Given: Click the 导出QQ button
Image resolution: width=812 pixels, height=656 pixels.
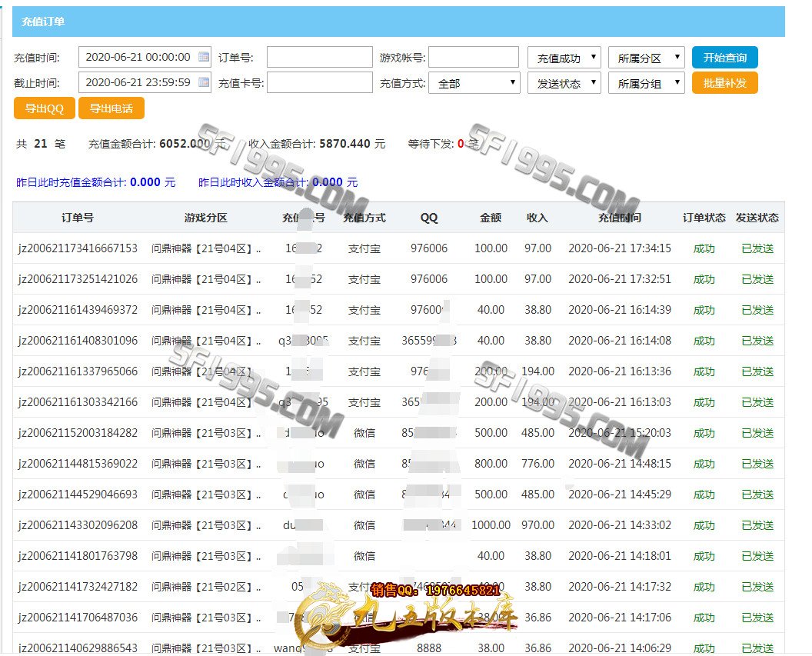Looking at the screenshot, I should coord(44,108).
